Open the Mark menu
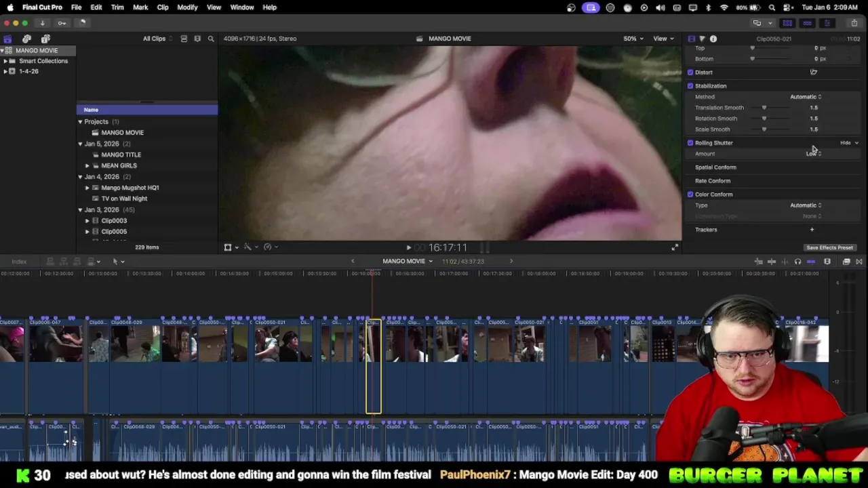The width and height of the screenshot is (868, 488). (x=140, y=7)
